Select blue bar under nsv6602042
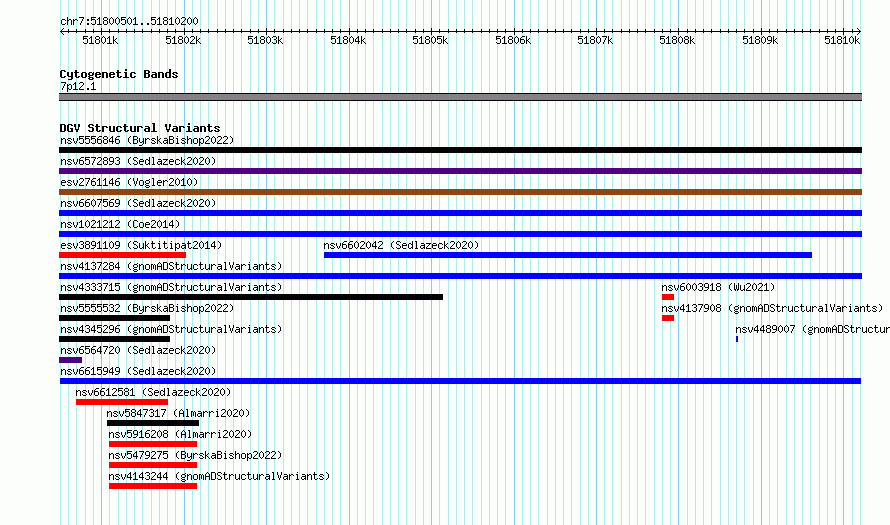 point(568,255)
